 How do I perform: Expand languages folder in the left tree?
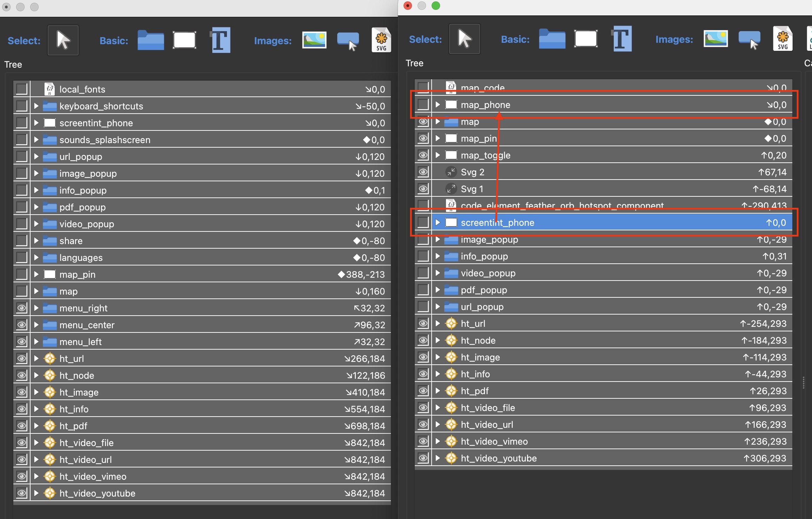coord(36,257)
